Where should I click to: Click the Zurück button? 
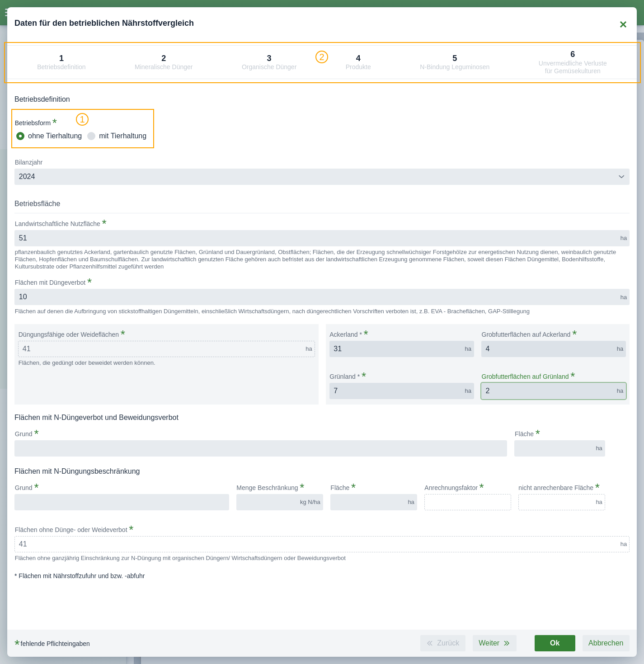443,643
